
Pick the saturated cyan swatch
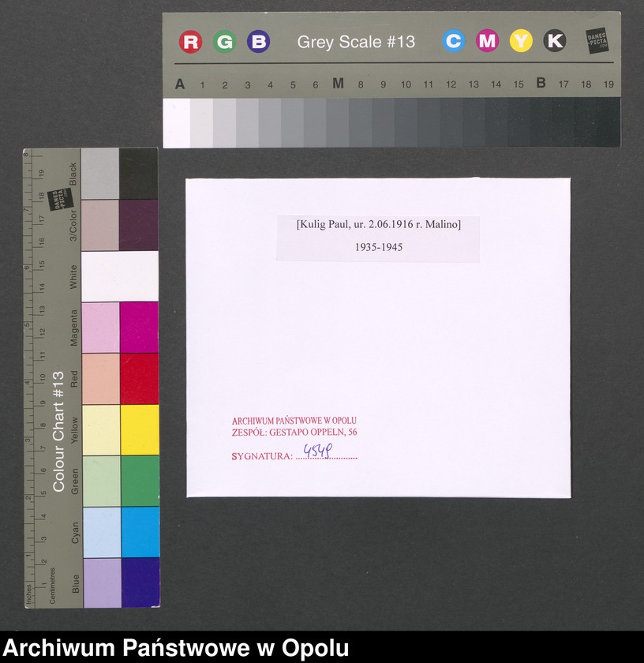pyautogui.click(x=139, y=532)
